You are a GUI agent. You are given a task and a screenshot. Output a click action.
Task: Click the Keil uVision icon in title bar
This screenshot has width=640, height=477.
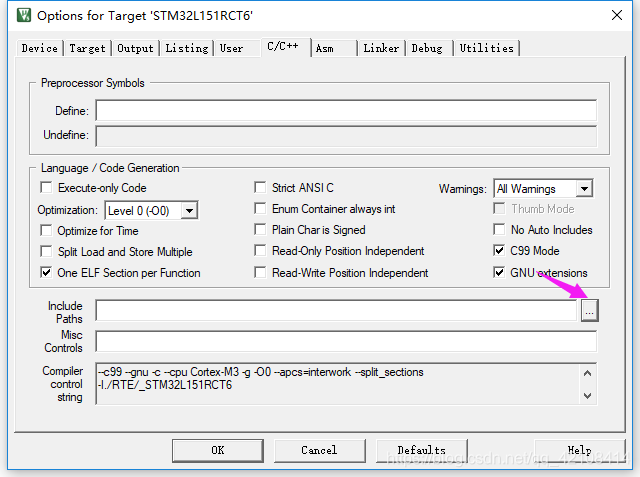point(24,16)
